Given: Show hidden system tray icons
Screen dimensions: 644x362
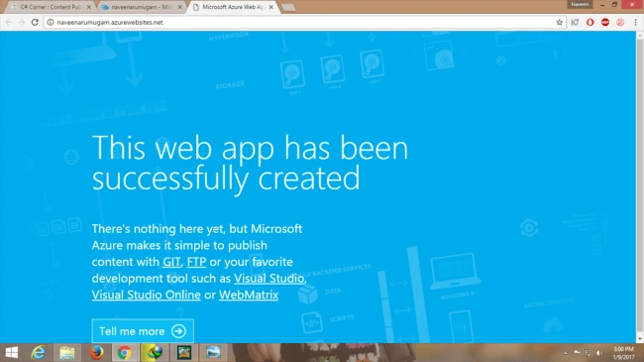Looking at the screenshot, I should point(566,353).
